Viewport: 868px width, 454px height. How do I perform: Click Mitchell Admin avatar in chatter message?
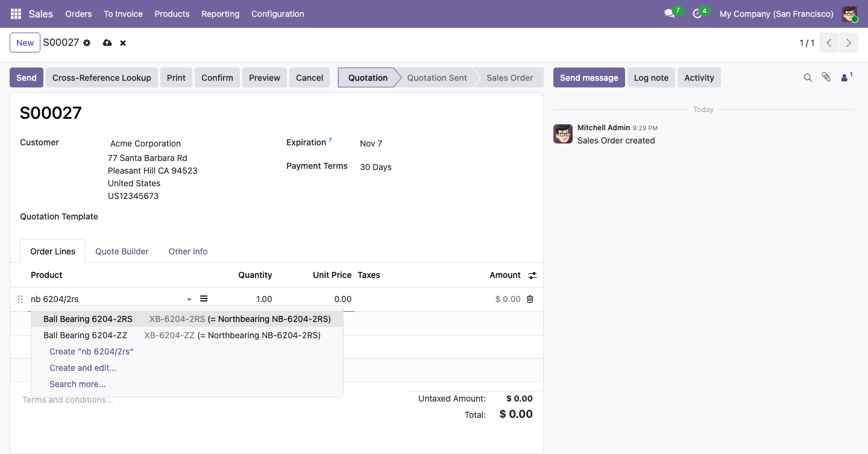[563, 134]
